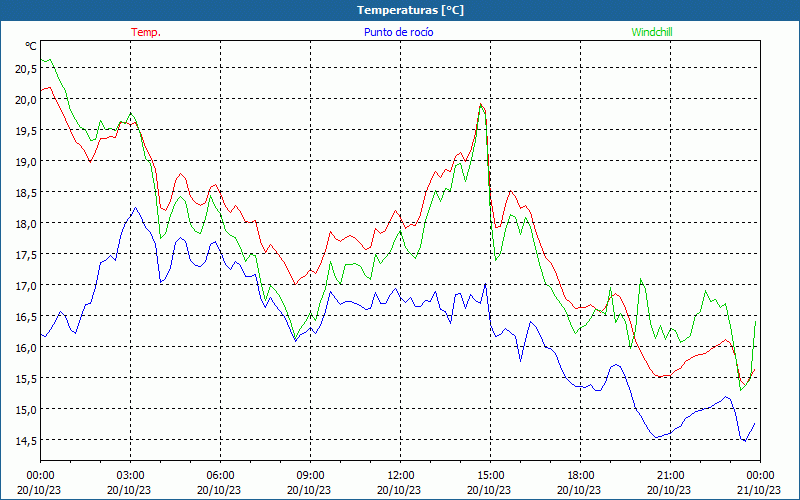The image size is (800, 500).
Task: Click the '00:00' label above 21/10/23
Action: (760, 475)
